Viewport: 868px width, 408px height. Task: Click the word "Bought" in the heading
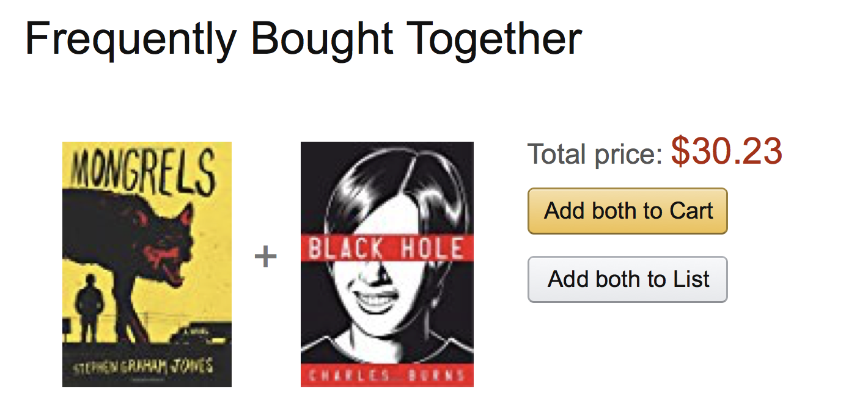point(322,38)
